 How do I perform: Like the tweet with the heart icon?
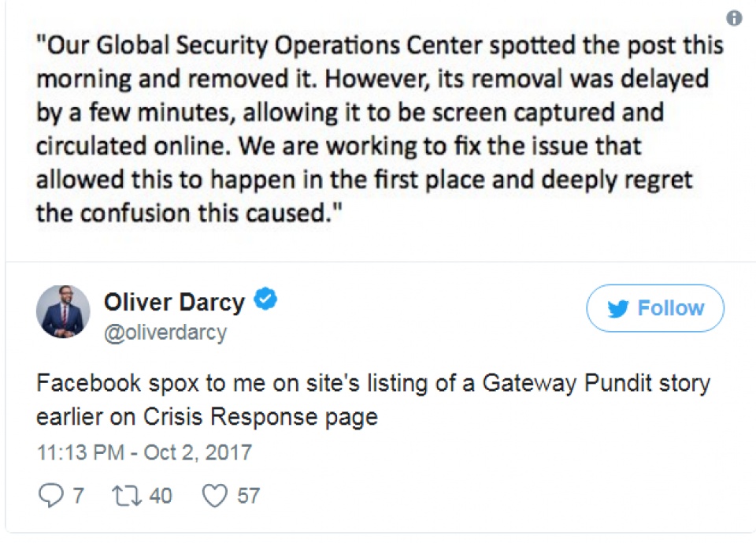point(214,495)
